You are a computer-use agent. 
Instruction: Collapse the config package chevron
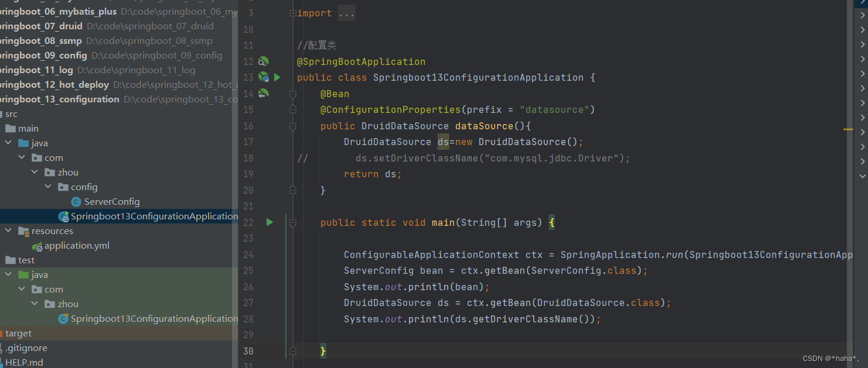coord(49,187)
